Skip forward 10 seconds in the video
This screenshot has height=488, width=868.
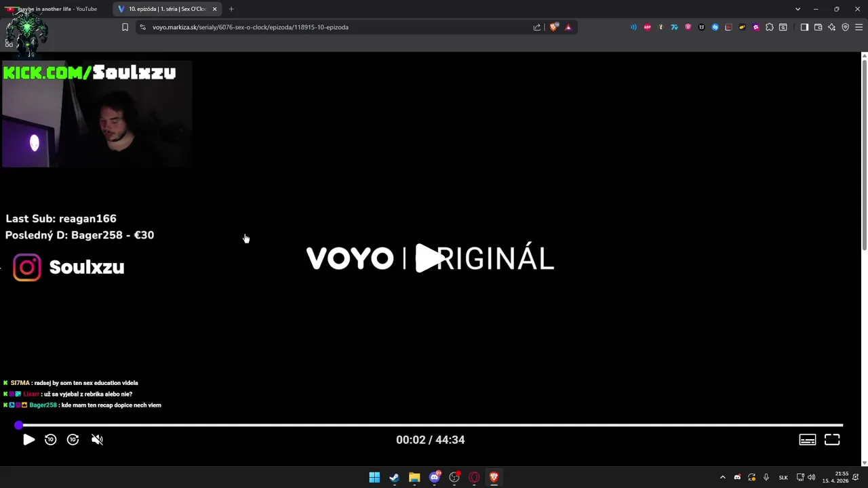pyautogui.click(x=73, y=440)
